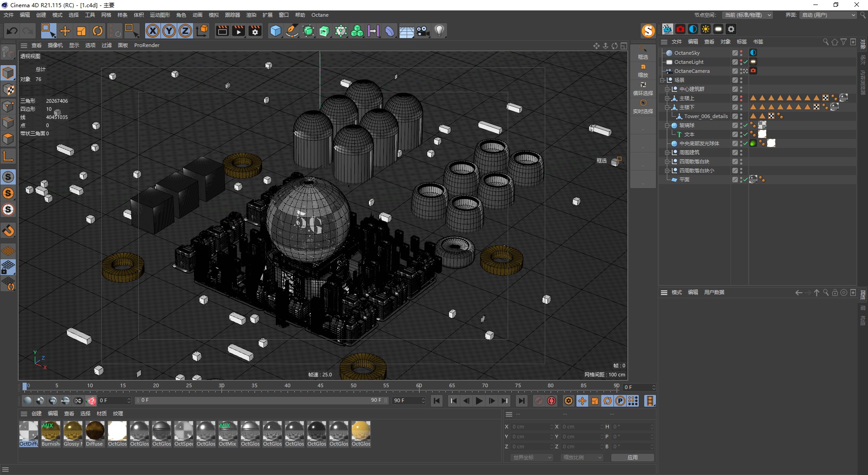Click frame 45 on timeline ruler
The width and height of the screenshot is (868, 475).
(321, 386)
